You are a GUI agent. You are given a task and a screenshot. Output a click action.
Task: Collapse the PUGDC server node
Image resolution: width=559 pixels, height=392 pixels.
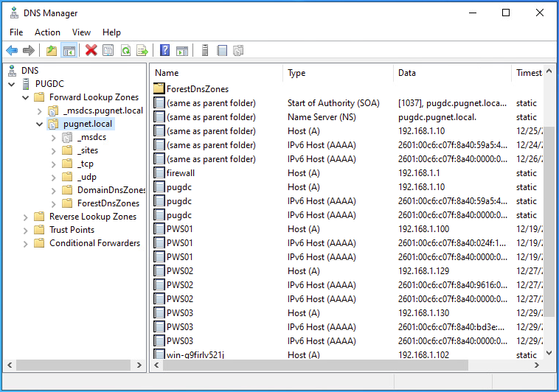point(12,85)
